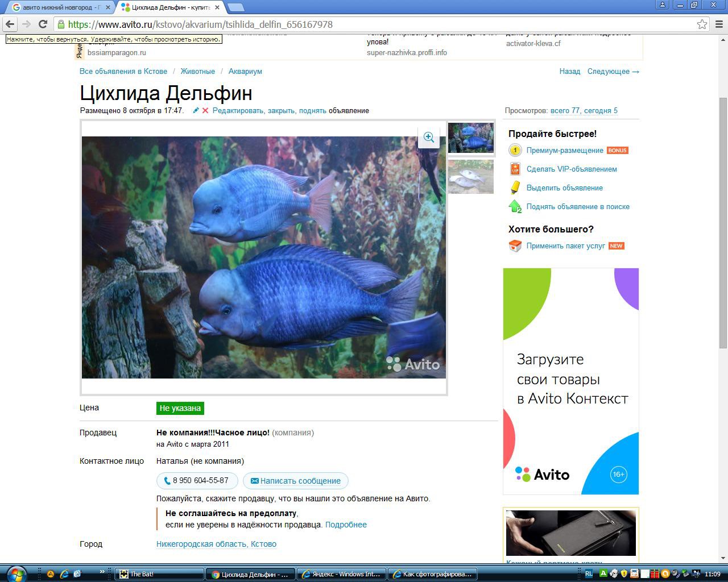The width and height of the screenshot is (728, 582).
Task: Open a new tab button
Action: click(236, 7)
